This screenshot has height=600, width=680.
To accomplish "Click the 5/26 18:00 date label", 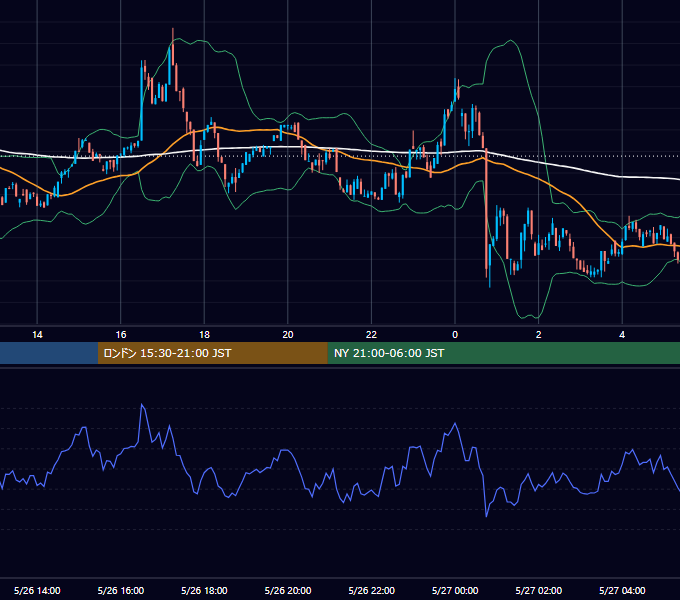I will (204, 590).
